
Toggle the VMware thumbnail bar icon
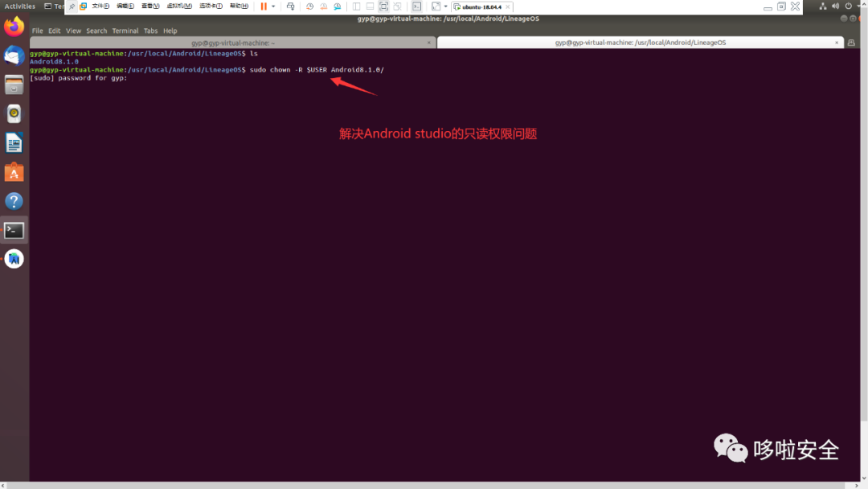tap(370, 6)
